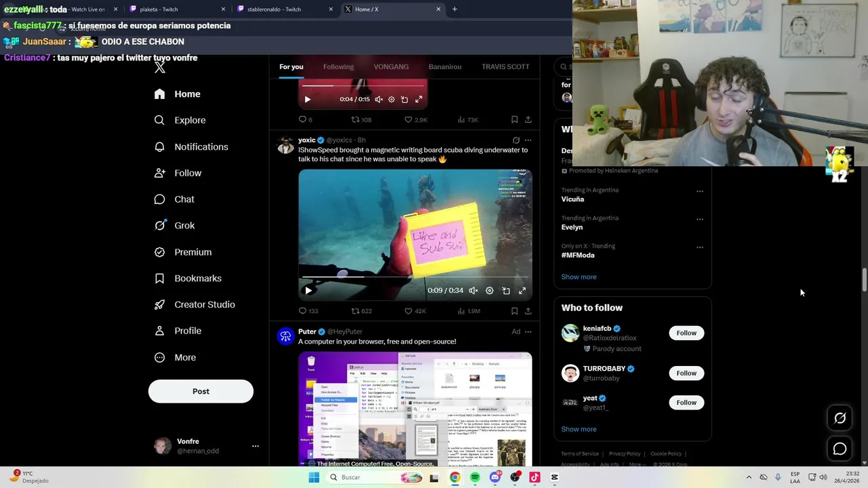Share the yoxic post

[x=528, y=311]
